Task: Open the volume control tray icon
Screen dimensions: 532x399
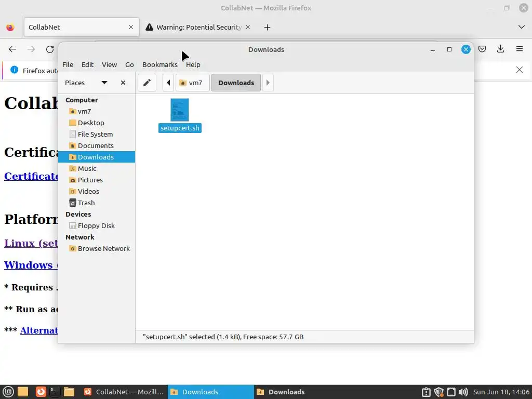Action: click(x=463, y=392)
